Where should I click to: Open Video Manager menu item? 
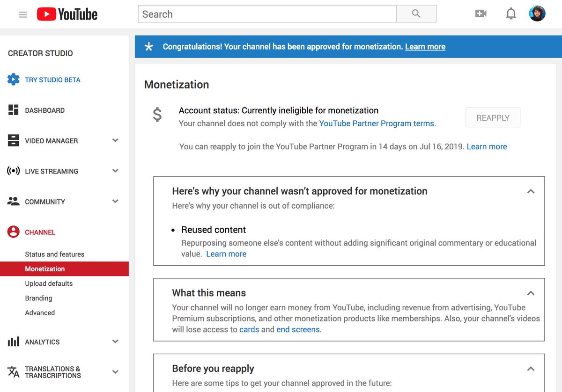52,141
